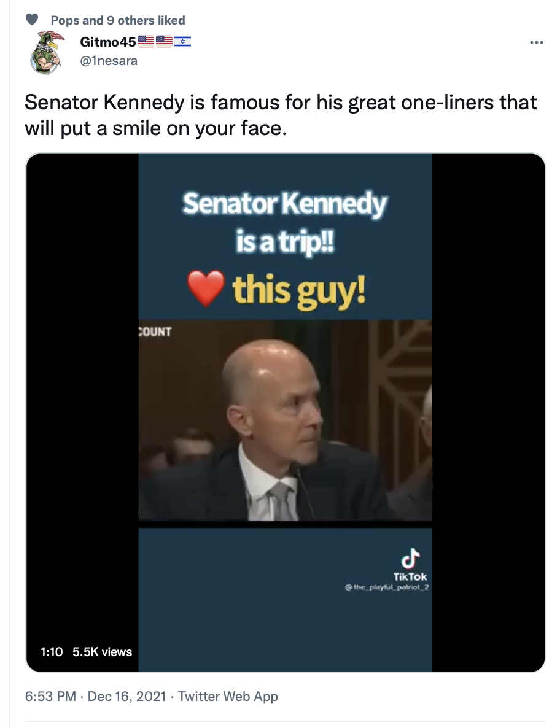Click the 'Senator Kennedy is a trip!!' caption
The image size is (560, 728).
pyautogui.click(x=285, y=222)
